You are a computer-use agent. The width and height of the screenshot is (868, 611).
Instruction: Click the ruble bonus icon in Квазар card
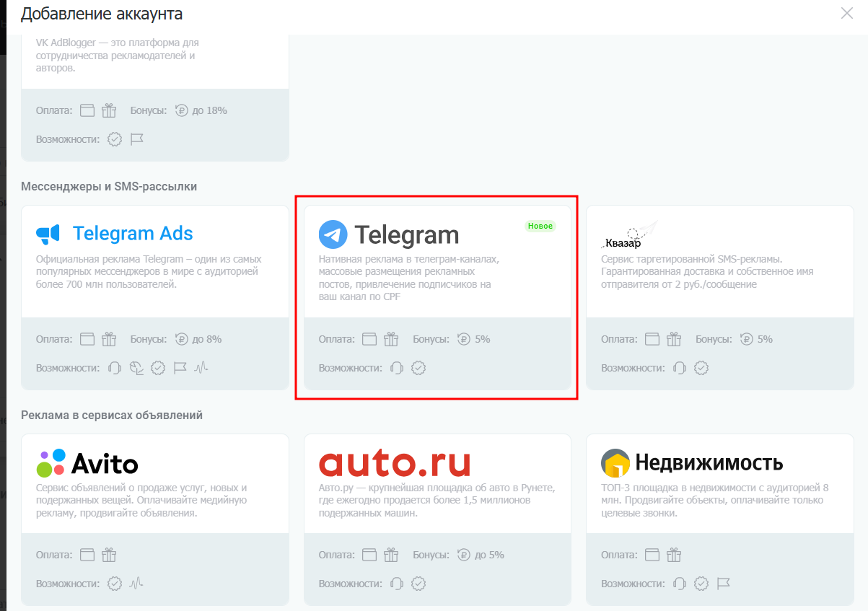(x=746, y=339)
